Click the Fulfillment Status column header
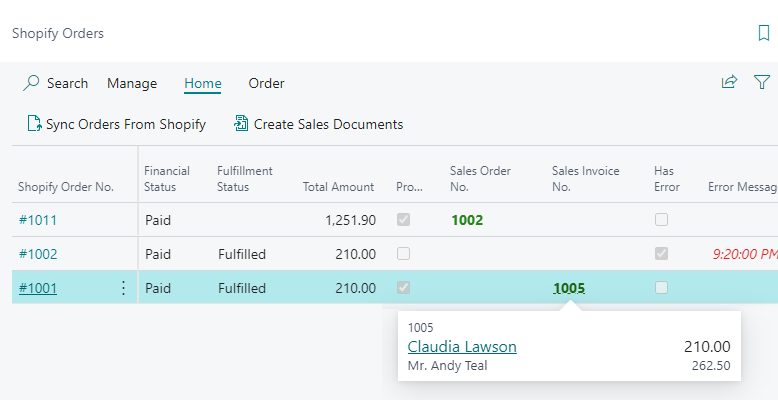 245,179
